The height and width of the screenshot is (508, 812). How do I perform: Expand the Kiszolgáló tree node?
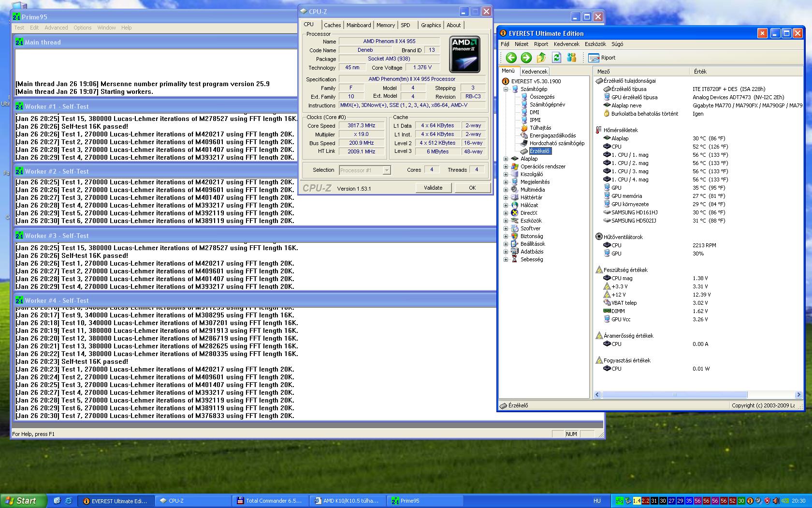point(506,174)
